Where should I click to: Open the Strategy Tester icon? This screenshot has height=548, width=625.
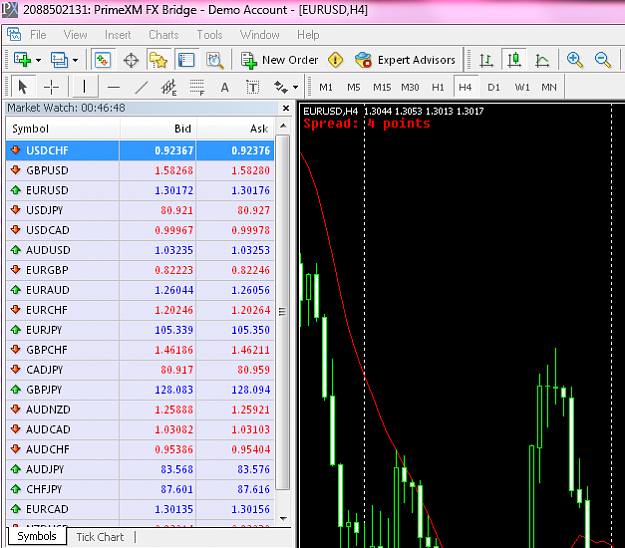[x=214, y=61]
